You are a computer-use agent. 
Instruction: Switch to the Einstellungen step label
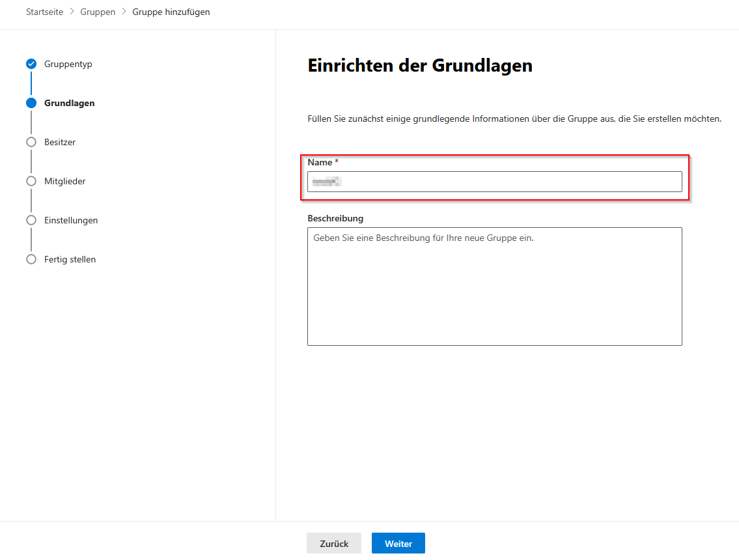pos(71,220)
